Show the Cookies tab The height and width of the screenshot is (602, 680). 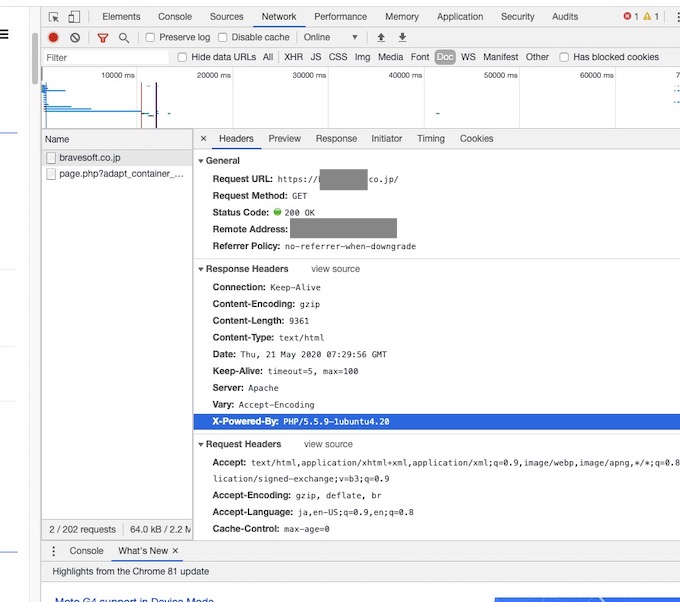476,138
